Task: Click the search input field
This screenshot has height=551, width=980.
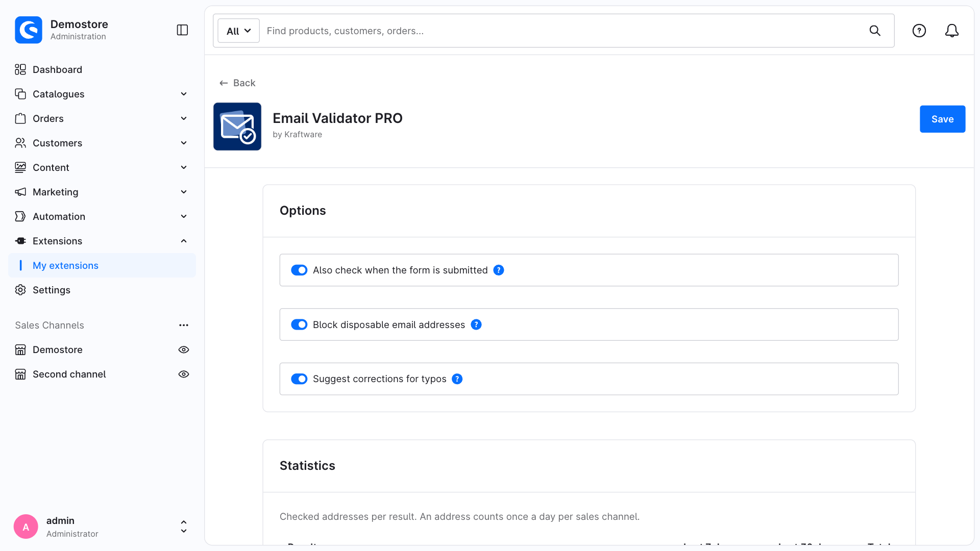Action: point(561,31)
